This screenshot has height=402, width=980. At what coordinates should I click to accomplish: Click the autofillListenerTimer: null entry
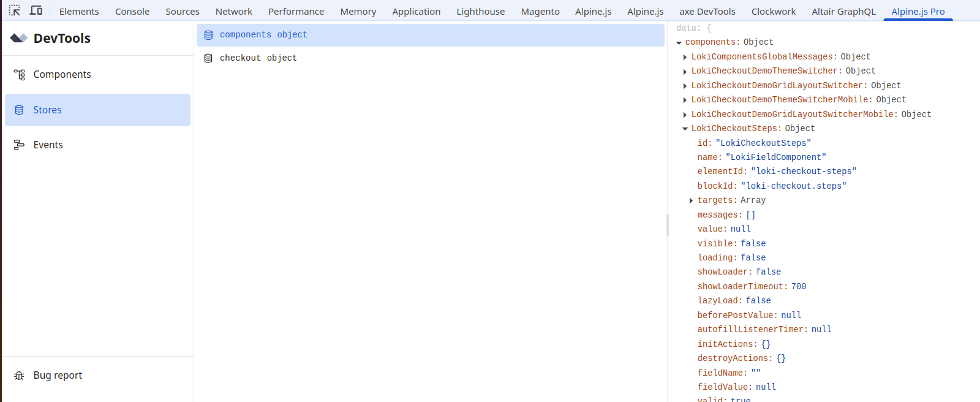click(764, 330)
